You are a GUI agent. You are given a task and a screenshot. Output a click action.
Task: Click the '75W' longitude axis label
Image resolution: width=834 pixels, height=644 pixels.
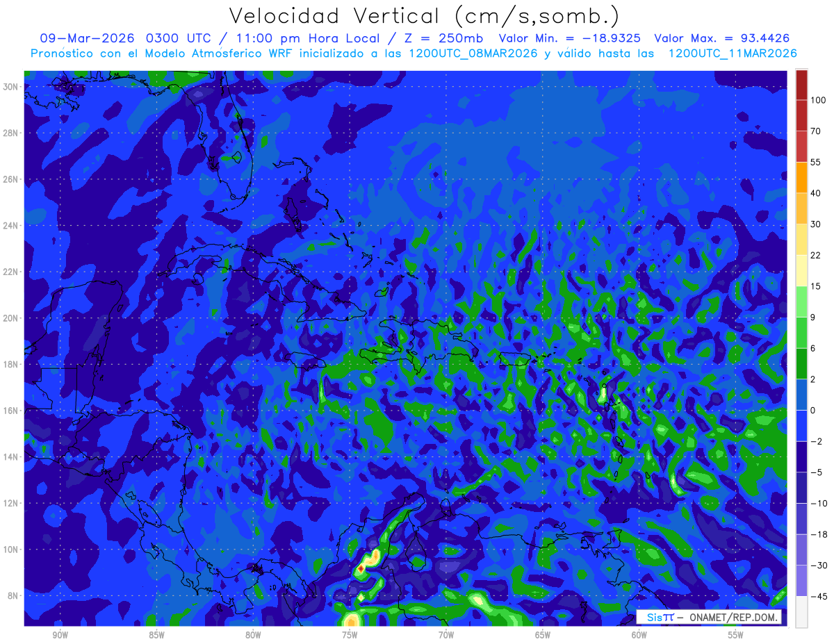coord(350,635)
